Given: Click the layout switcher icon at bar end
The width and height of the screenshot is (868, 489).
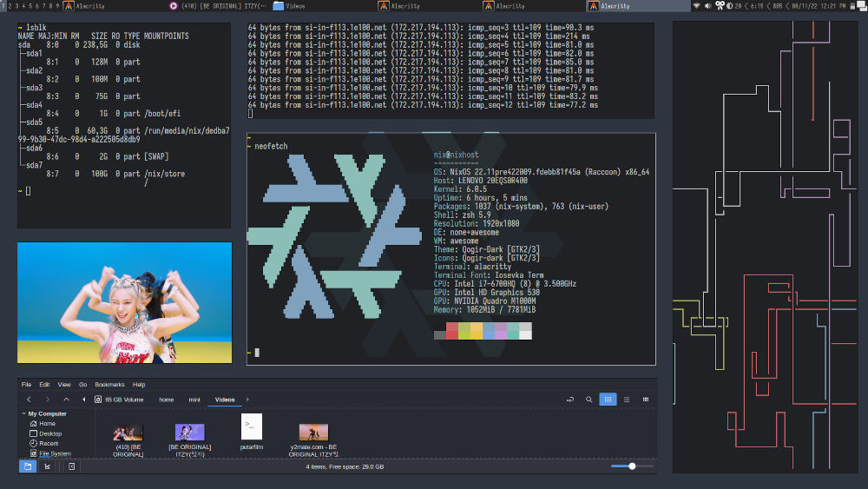Looking at the screenshot, I should tap(863, 5).
